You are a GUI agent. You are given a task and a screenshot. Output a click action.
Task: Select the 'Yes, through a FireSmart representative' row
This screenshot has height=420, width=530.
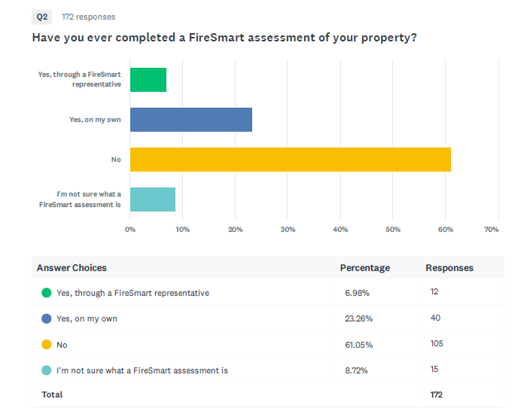click(x=268, y=292)
